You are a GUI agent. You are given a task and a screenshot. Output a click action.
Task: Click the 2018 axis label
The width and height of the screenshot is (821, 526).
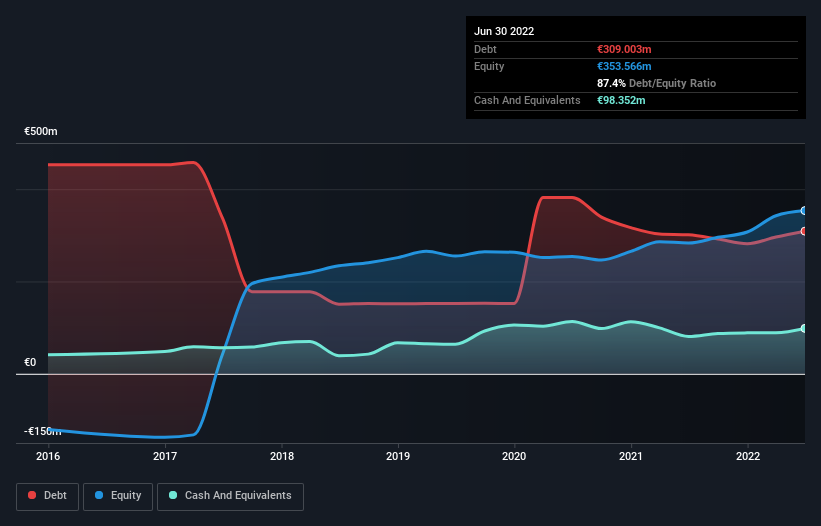coord(282,456)
